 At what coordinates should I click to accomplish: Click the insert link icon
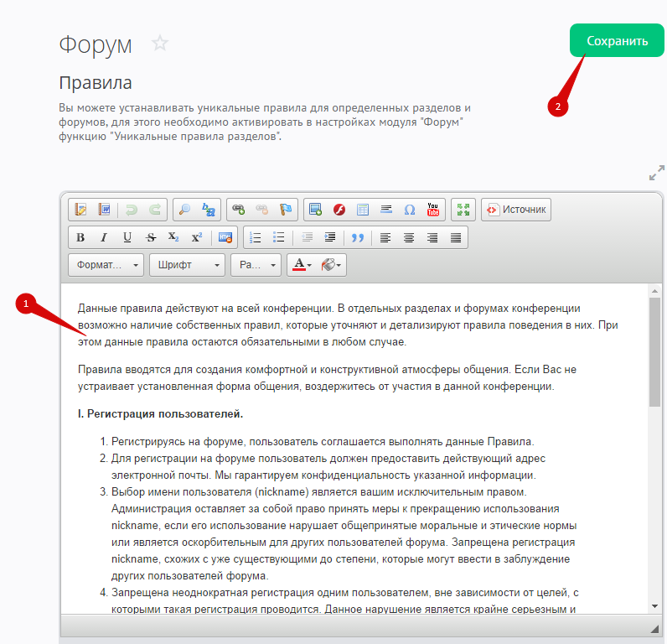[x=238, y=210]
